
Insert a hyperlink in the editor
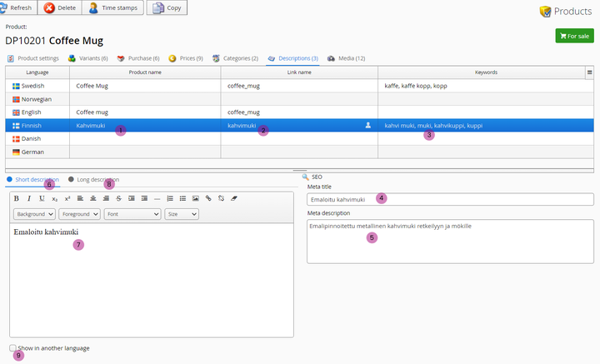[x=208, y=198]
